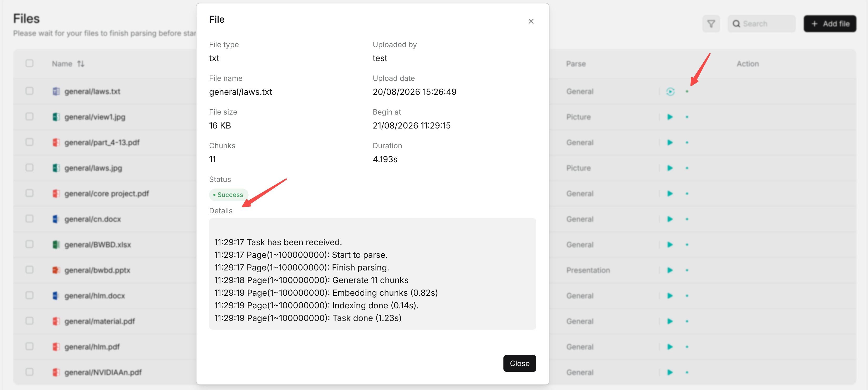Click the Add file button
The width and height of the screenshot is (868, 390).
click(830, 24)
